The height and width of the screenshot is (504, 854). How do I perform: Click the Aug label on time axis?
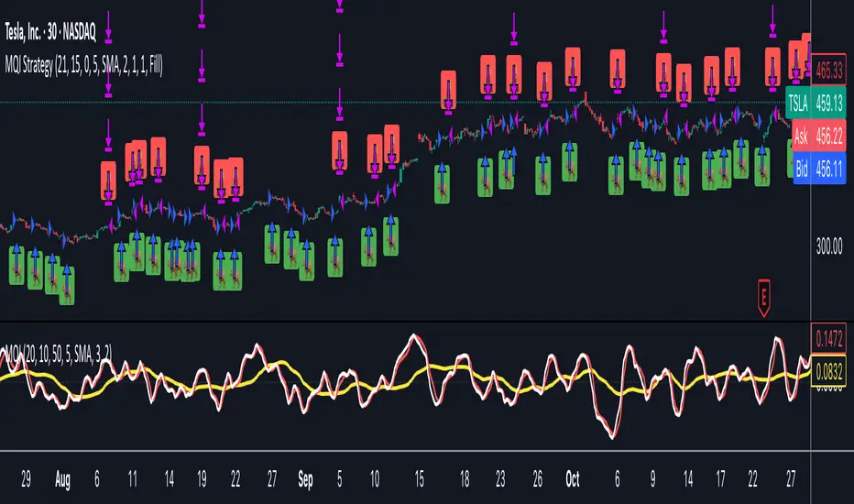[x=62, y=479]
